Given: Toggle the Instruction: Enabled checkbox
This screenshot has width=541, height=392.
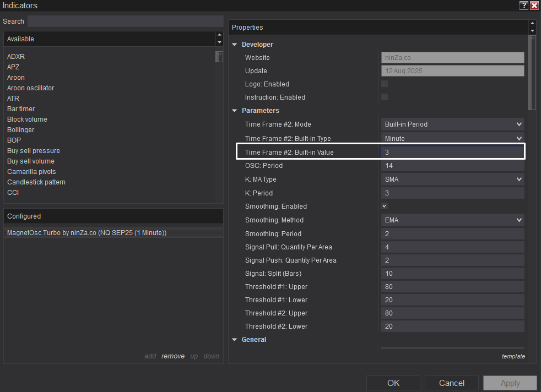Looking at the screenshot, I should click(385, 97).
